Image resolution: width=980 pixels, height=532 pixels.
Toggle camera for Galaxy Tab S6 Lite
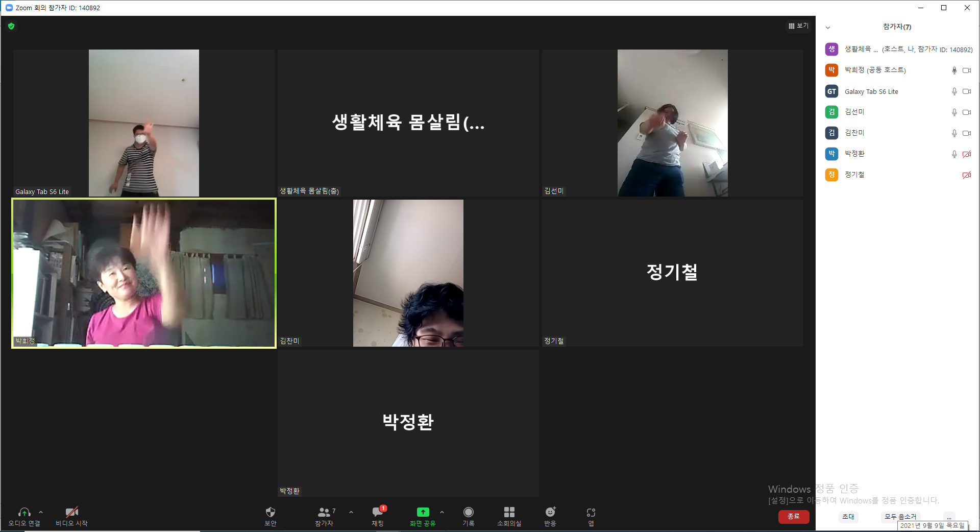coord(967,91)
